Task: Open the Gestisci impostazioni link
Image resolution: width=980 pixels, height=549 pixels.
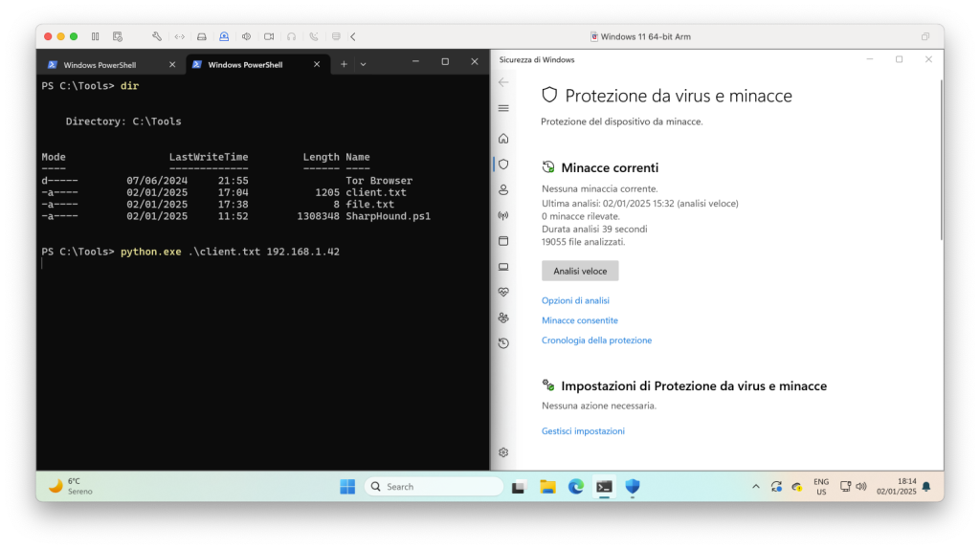Action: click(x=583, y=431)
